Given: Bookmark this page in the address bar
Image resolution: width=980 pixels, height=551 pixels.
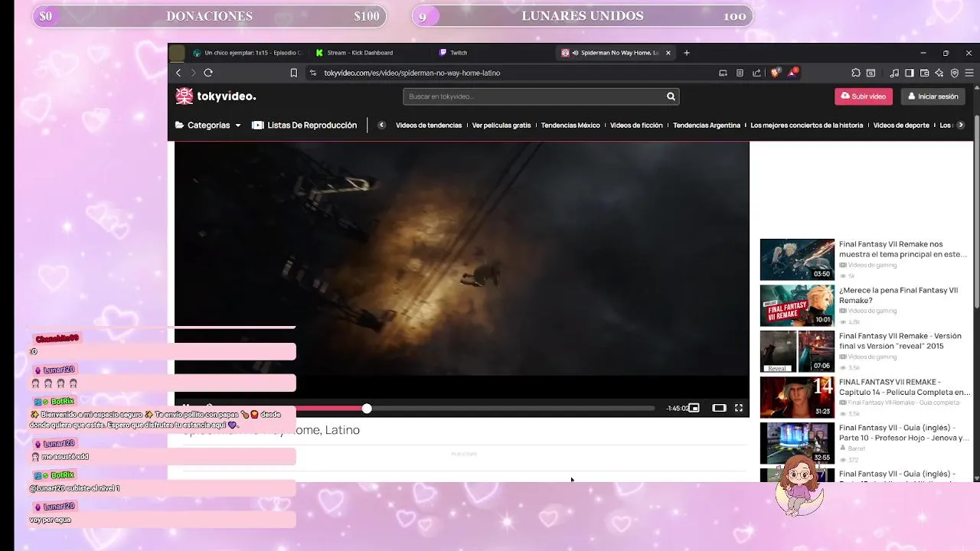Looking at the screenshot, I should pyautogui.click(x=293, y=73).
